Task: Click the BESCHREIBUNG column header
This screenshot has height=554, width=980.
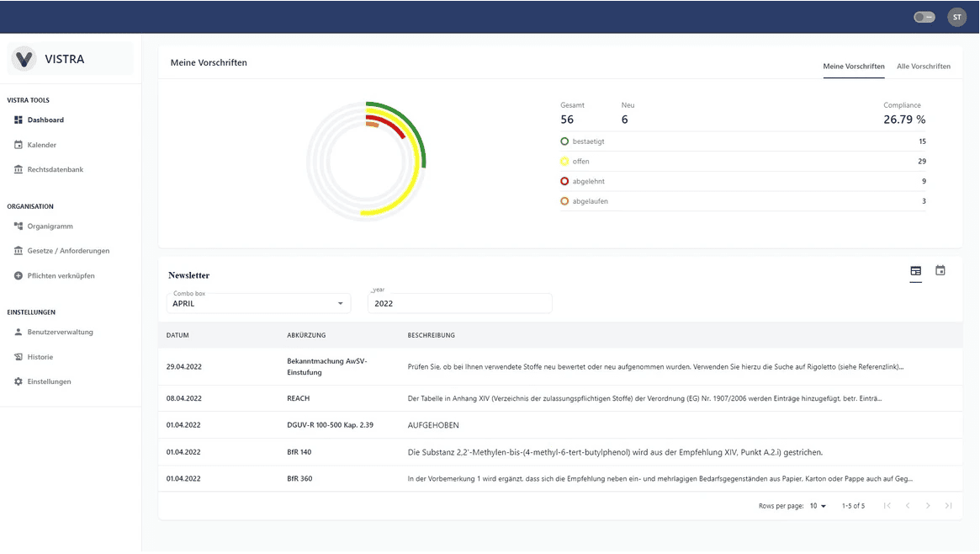Action: [432, 335]
